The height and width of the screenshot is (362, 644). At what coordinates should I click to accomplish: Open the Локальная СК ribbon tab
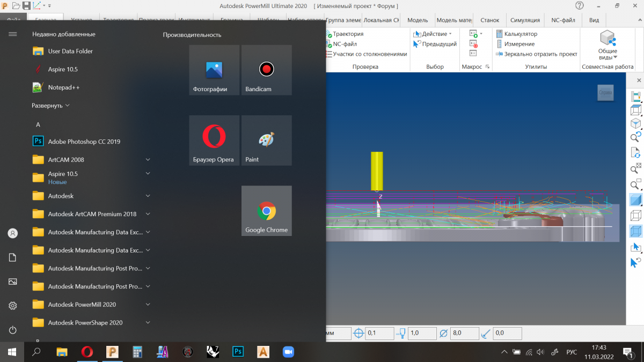381,20
